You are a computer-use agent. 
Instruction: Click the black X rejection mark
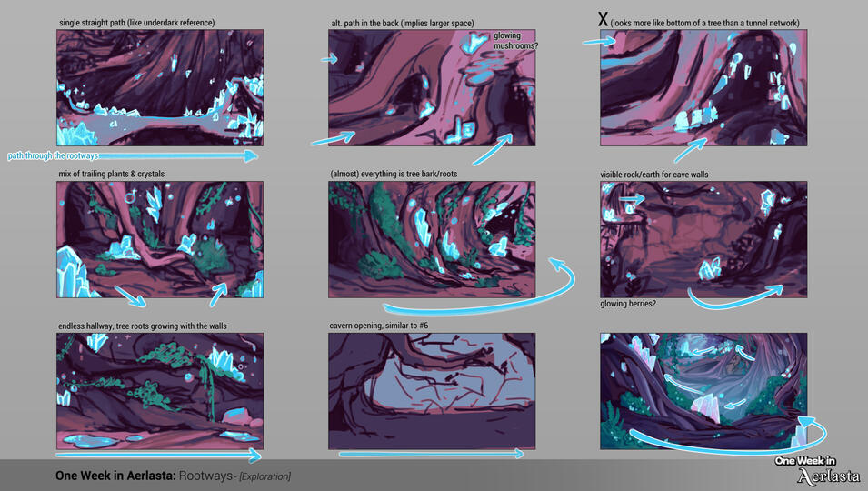point(603,19)
